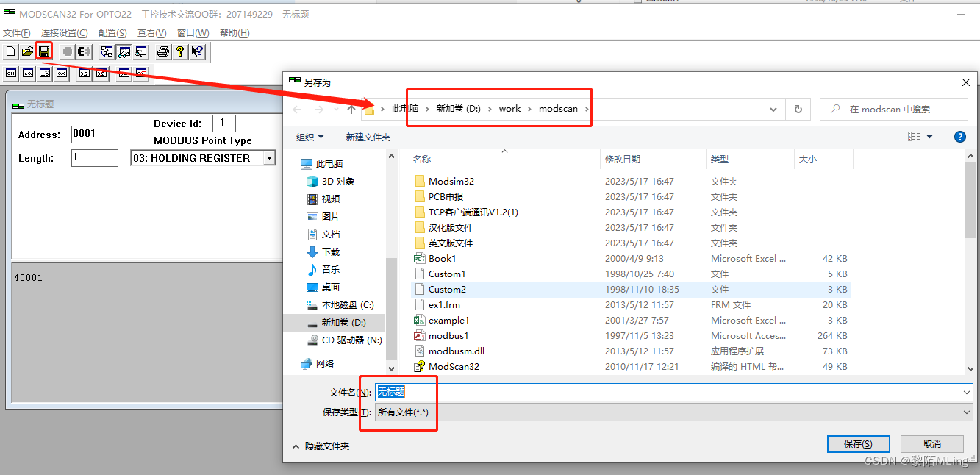Toggle hexadecimal data display format

tap(62, 73)
